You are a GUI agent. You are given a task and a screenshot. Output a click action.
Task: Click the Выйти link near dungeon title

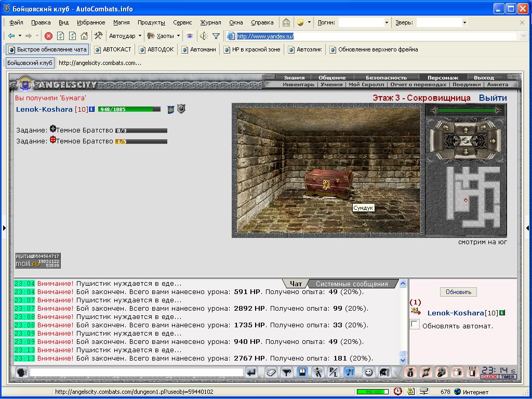click(x=493, y=98)
